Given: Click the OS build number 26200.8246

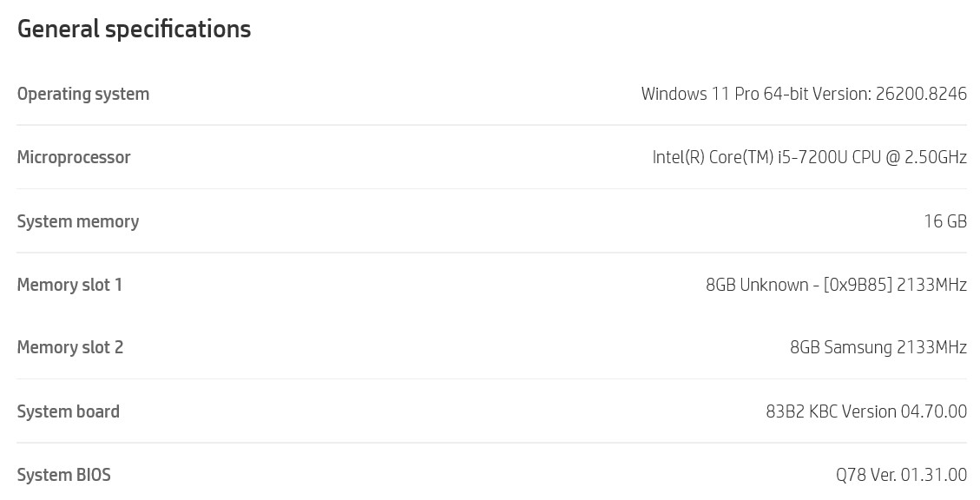Looking at the screenshot, I should point(921,94).
